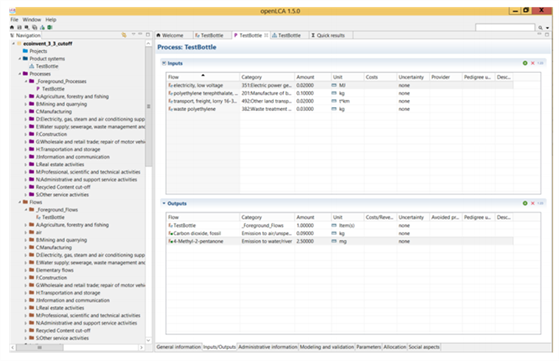The height and width of the screenshot is (361, 559).
Task: Click the red remove icon in Inputs section
Action: (x=533, y=63)
